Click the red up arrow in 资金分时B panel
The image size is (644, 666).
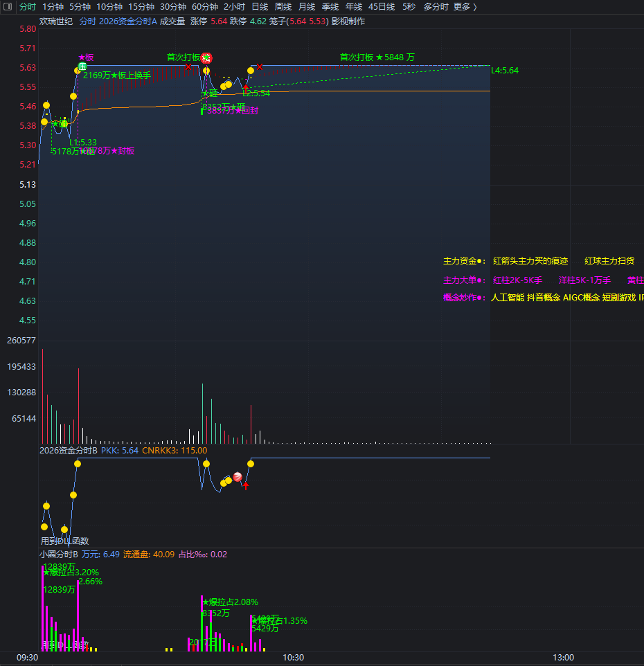point(246,486)
